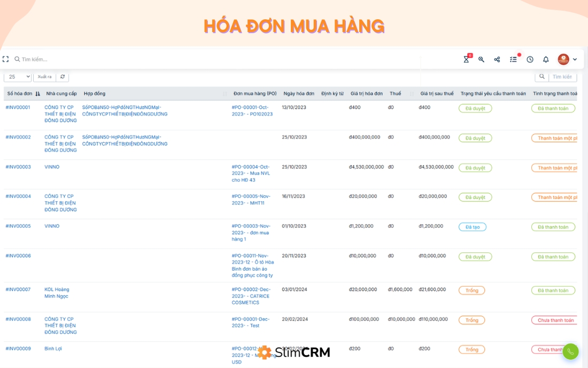The image size is (588, 368).
Task: Toggle fullscreen expand icon
Action: pos(6,59)
